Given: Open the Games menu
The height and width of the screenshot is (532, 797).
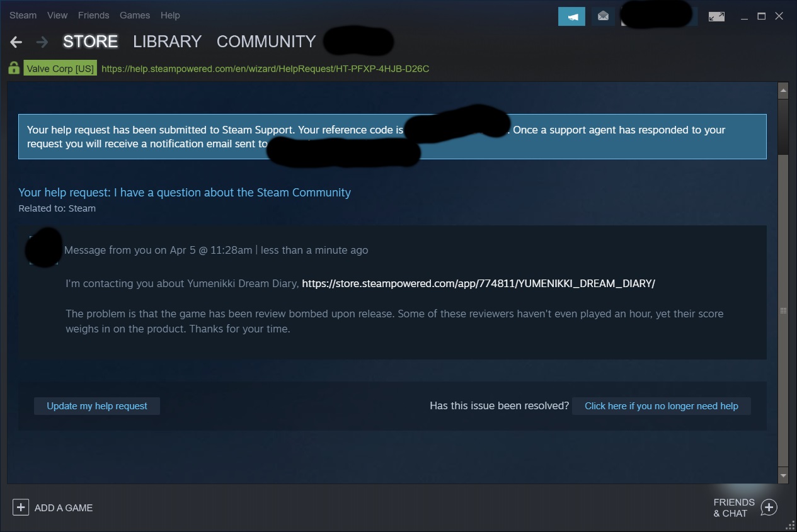Looking at the screenshot, I should pos(135,15).
